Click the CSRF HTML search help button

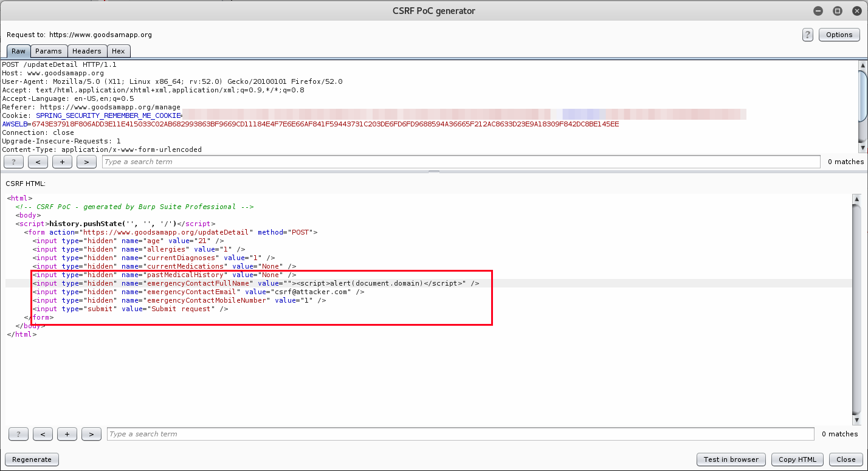[x=18, y=434]
